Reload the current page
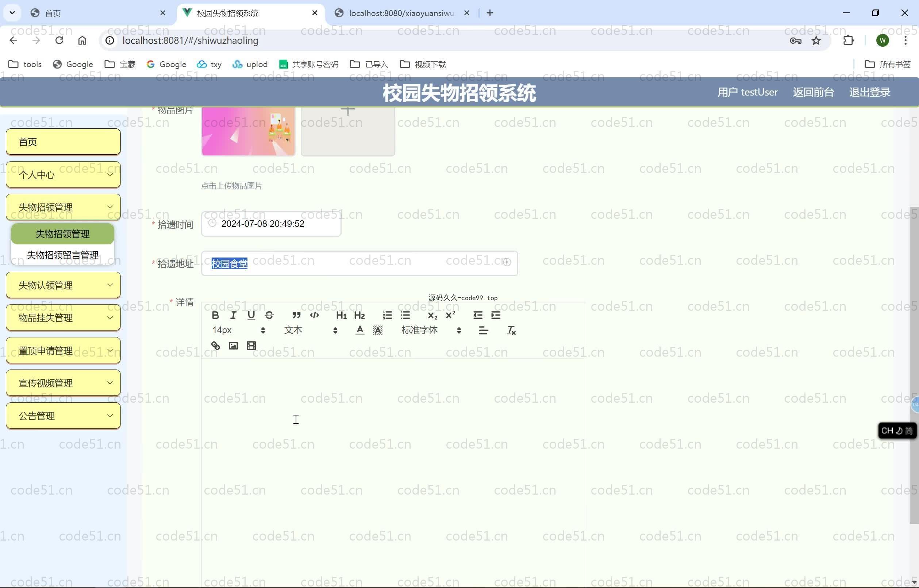919x588 pixels. 59,40
